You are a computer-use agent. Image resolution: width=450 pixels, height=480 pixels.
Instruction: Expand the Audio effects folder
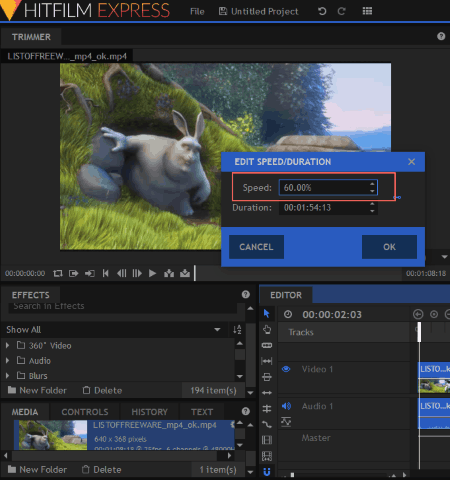click(x=7, y=360)
